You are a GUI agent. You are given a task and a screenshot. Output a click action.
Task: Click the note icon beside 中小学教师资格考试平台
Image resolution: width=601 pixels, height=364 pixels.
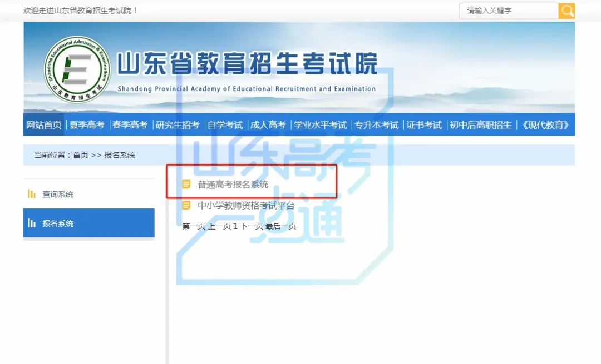(186, 206)
